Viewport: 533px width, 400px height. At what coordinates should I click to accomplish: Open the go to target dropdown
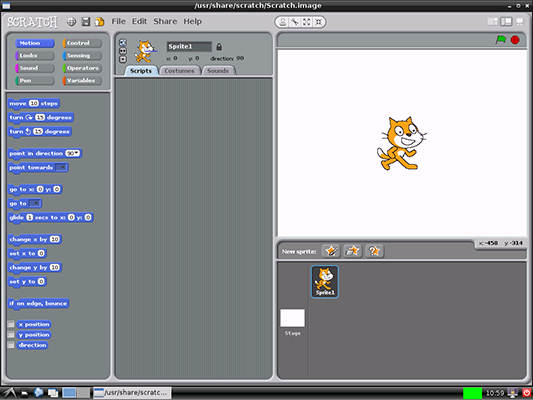[35, 203]
